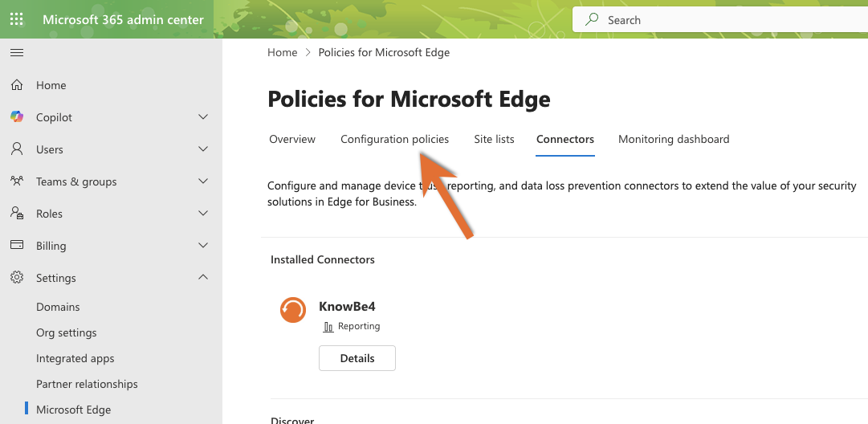Click the KnowBe4 connector logo
Screen dimensions: 868x424
click(x=293, y=309)
